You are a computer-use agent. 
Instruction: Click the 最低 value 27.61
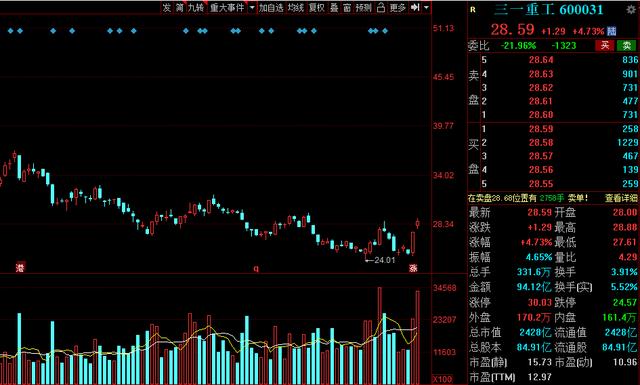[x=624, y=242]
